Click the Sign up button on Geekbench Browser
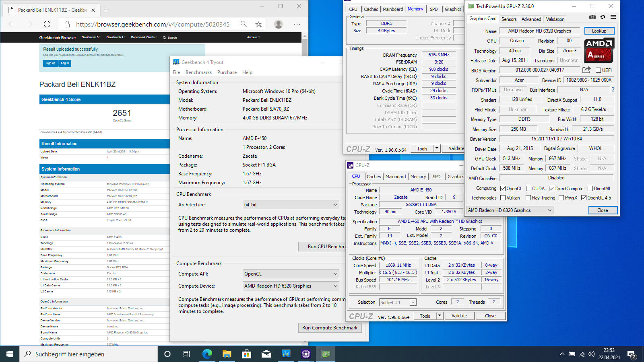This screenshot has width=644, height=362. 50,63
